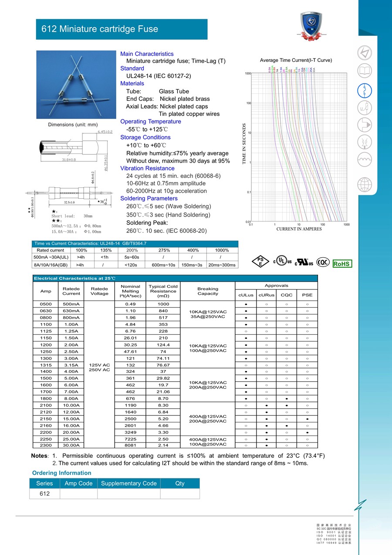
Task: Select the cULus listed certification mark
Action: pyautogui.click(x=283, y=262)
